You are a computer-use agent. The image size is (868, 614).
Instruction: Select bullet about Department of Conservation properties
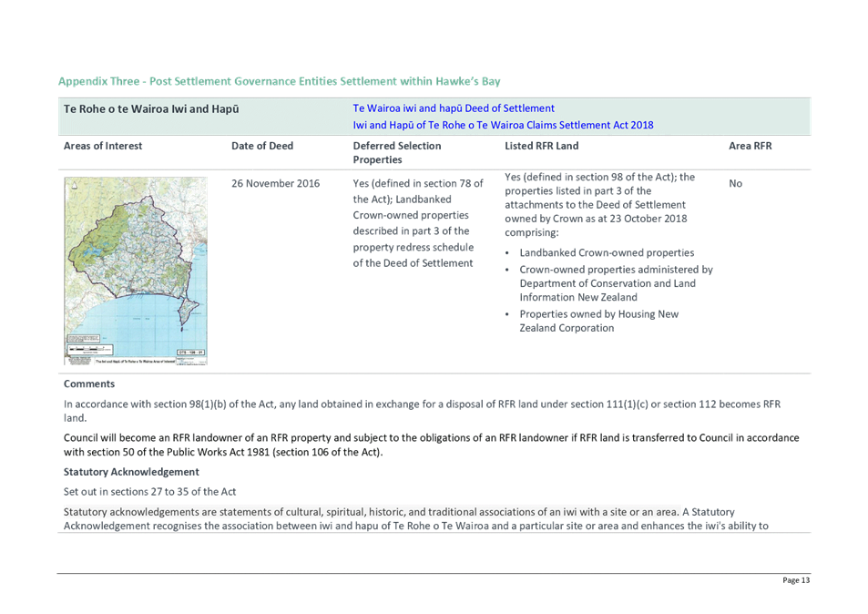click(x=616, y=283)
